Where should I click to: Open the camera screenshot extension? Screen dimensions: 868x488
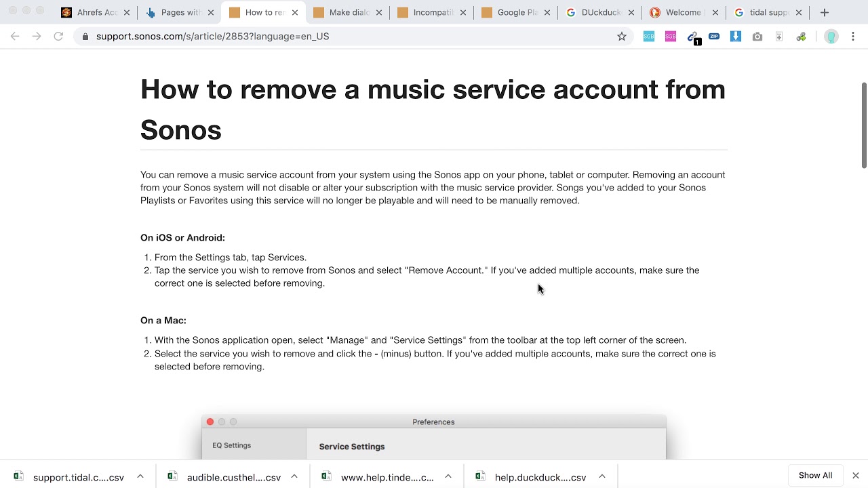tap(757, 37)
